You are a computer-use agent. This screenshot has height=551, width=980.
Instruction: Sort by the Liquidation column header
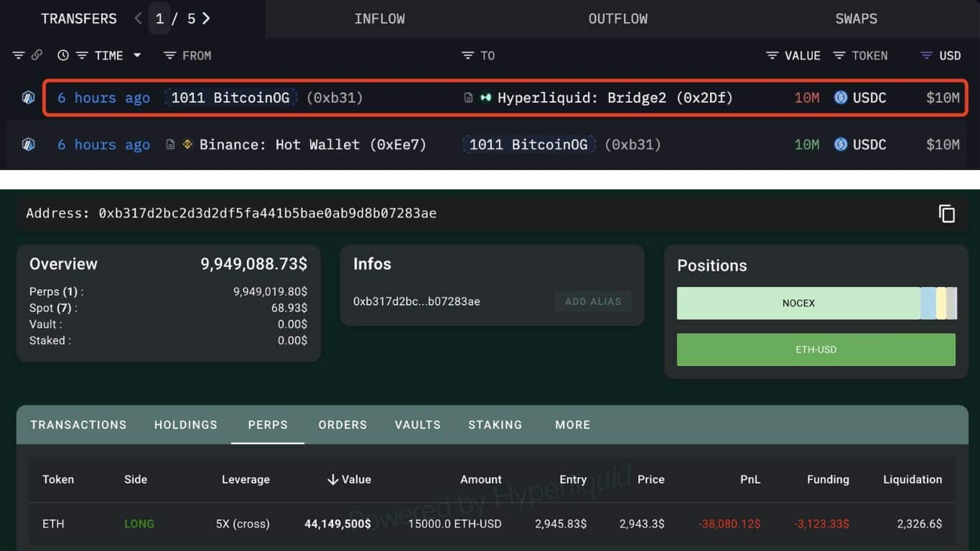[913, 479]
